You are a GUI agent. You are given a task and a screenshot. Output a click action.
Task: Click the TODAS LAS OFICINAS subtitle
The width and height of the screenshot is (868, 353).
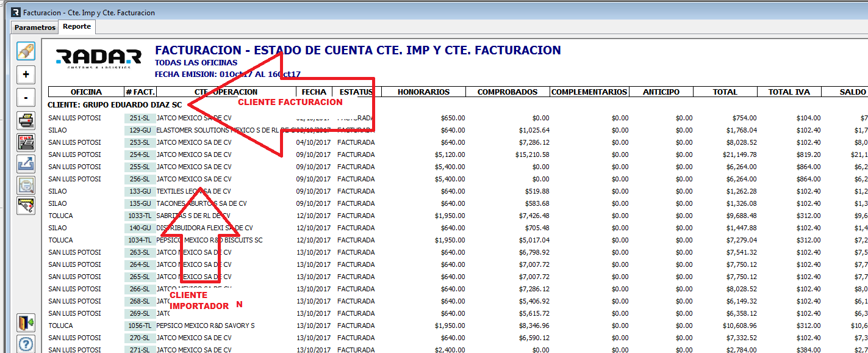196,63
